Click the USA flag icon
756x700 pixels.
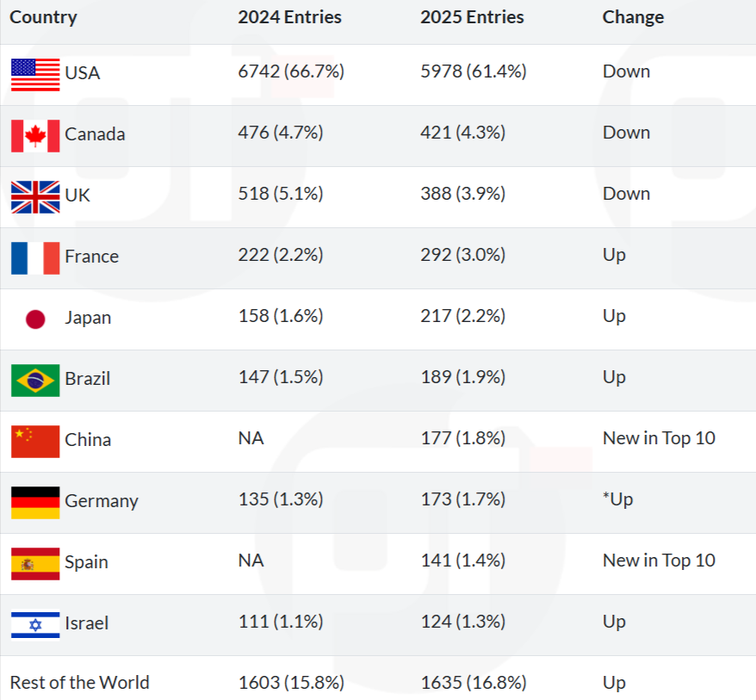tap(35, 74)
